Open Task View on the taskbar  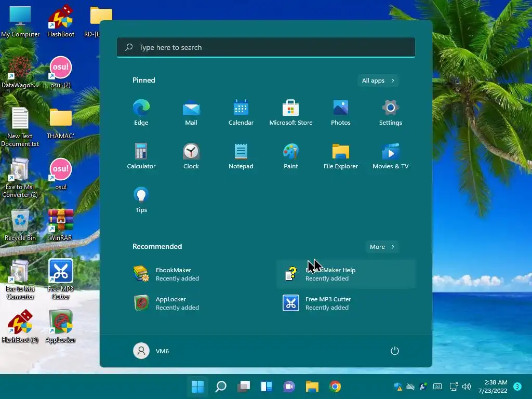(244, 387)
